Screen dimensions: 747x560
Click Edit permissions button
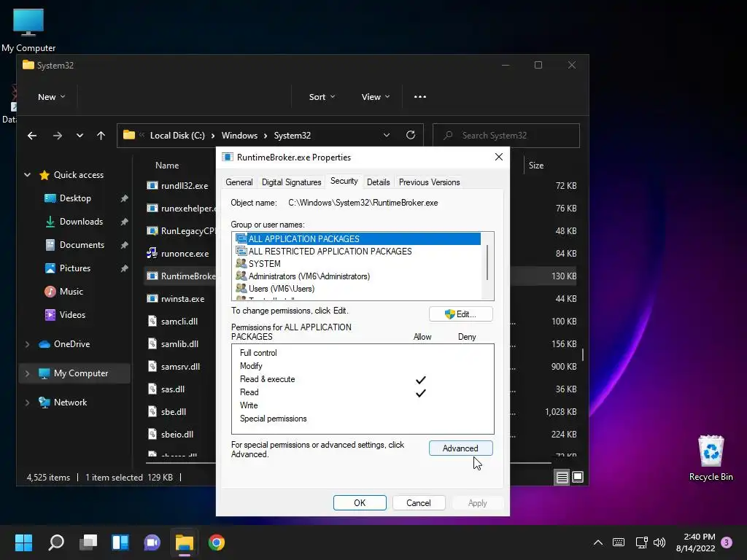pyautogui.click(x=461, y=314)
